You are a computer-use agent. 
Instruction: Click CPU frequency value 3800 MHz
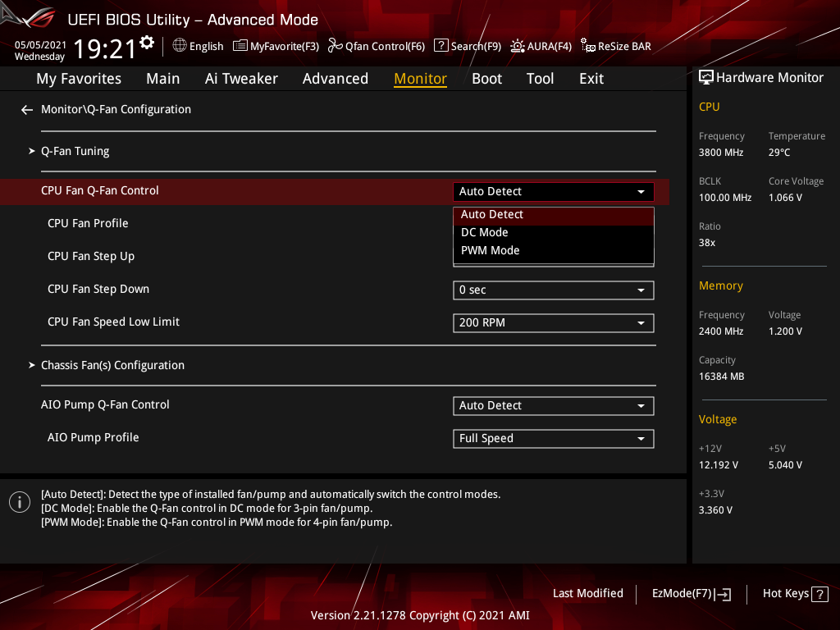point(721,153)
